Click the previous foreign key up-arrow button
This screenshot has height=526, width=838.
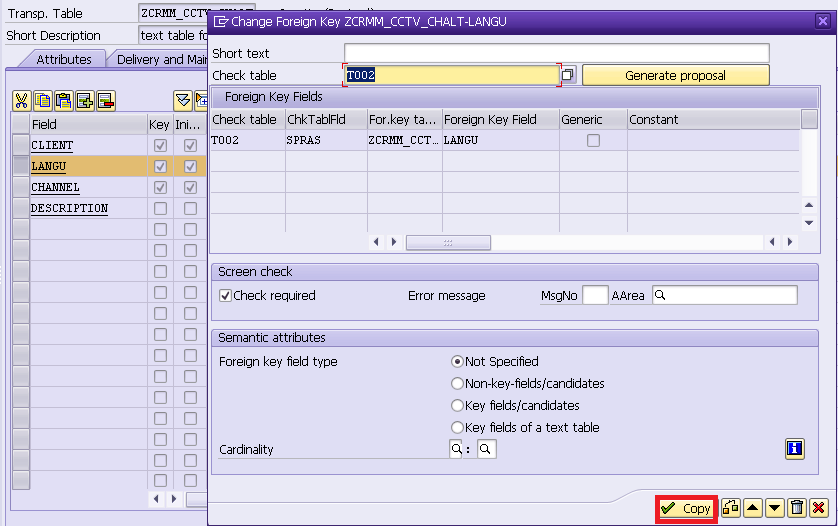click(x=752, y=508)
